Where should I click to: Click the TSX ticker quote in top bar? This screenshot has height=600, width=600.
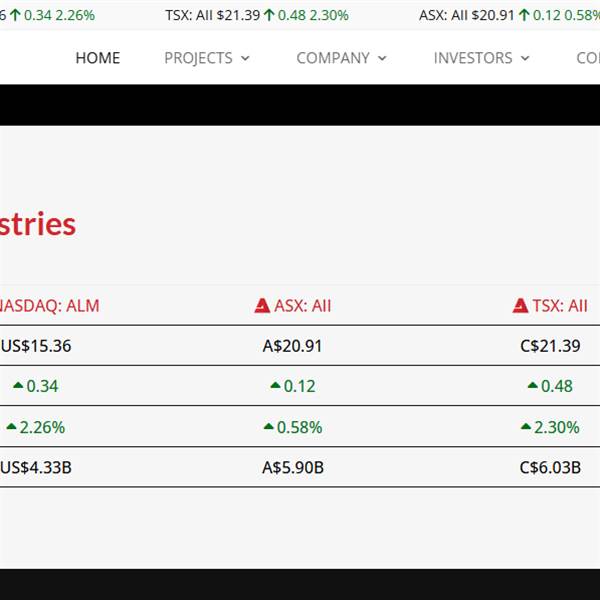pyautogui.click(x=257, y=15)
